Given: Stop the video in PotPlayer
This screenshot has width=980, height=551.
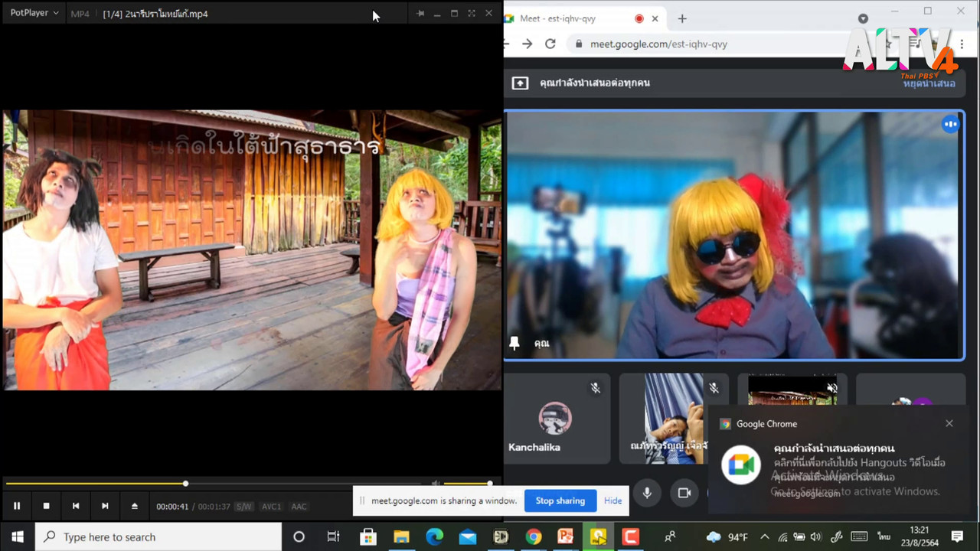Looking at the screenshot, I should tap(46, 506).
